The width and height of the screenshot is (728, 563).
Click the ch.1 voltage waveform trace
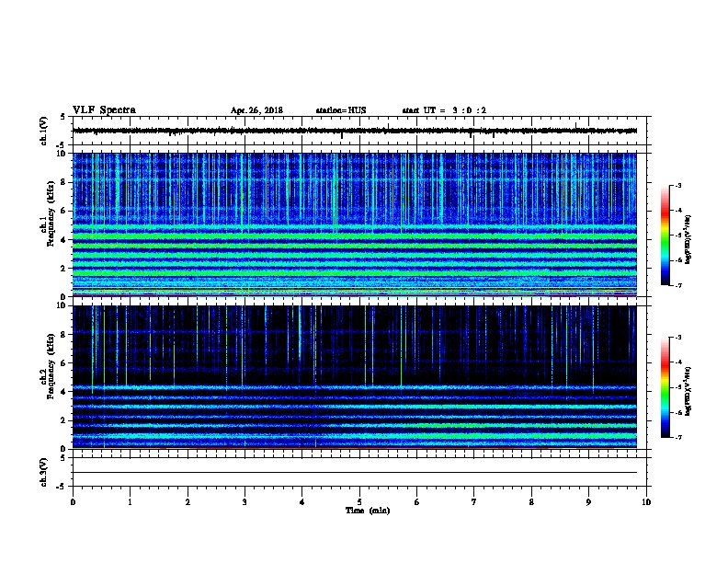[355, 131]
